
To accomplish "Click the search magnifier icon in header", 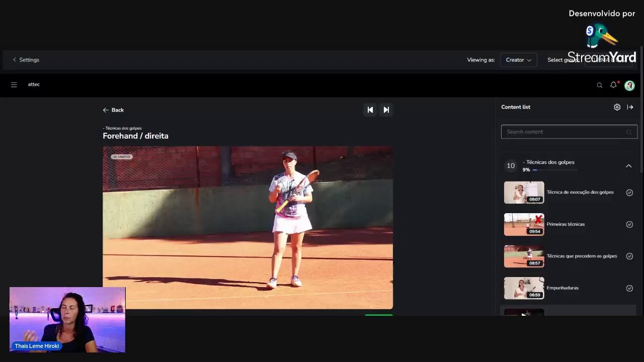I will (599, 85).
